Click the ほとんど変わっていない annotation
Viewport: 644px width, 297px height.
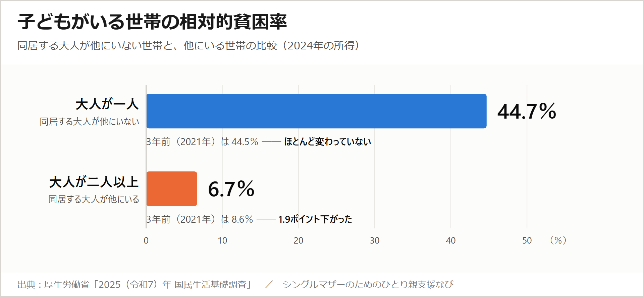pos(327,141)
